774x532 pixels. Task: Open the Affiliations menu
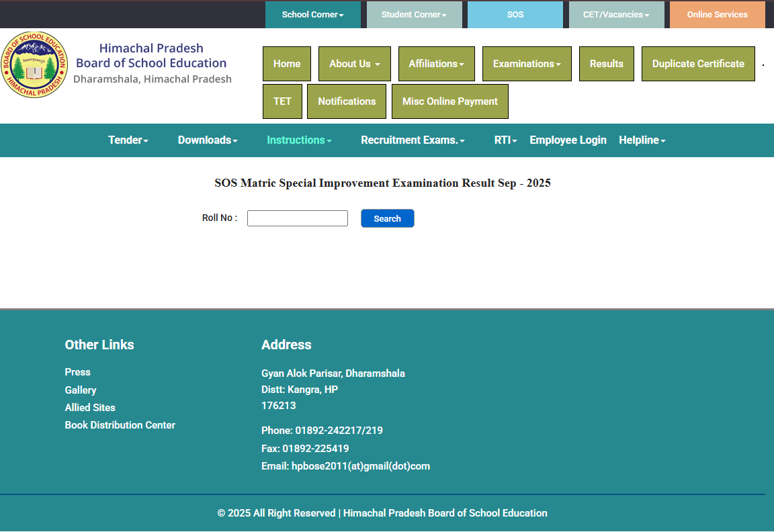coord(436,64)
